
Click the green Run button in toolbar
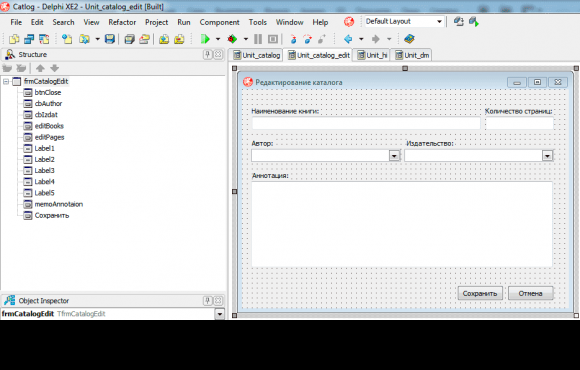(205, 39)
